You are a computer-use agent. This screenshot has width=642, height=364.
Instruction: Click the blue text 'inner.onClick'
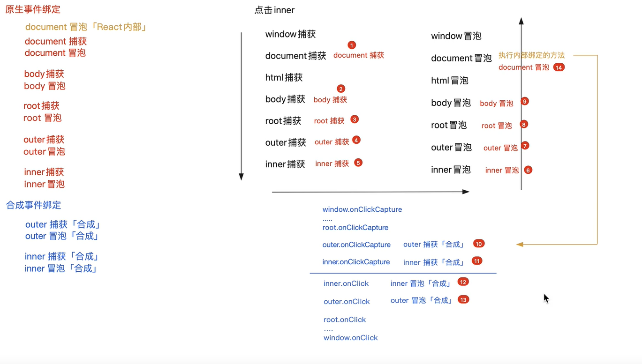click(346, 283)
